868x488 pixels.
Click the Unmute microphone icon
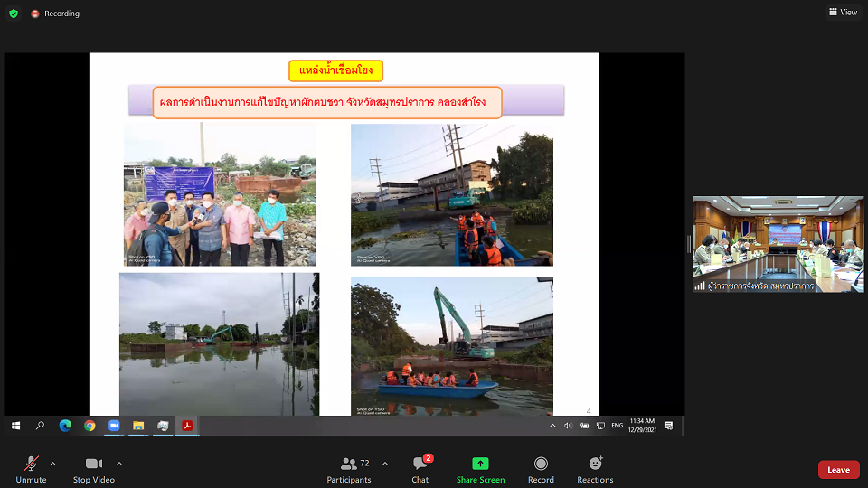(31, 464)
